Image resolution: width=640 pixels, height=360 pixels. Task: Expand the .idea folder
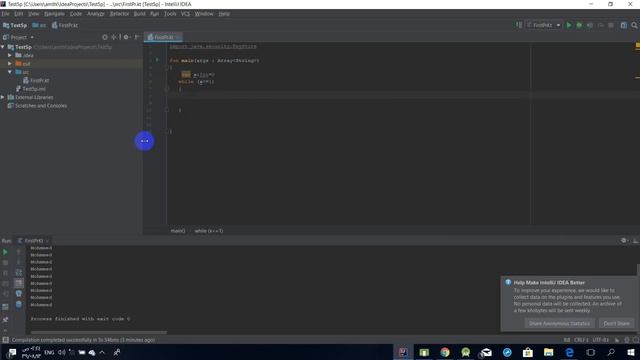coord(10,55)
